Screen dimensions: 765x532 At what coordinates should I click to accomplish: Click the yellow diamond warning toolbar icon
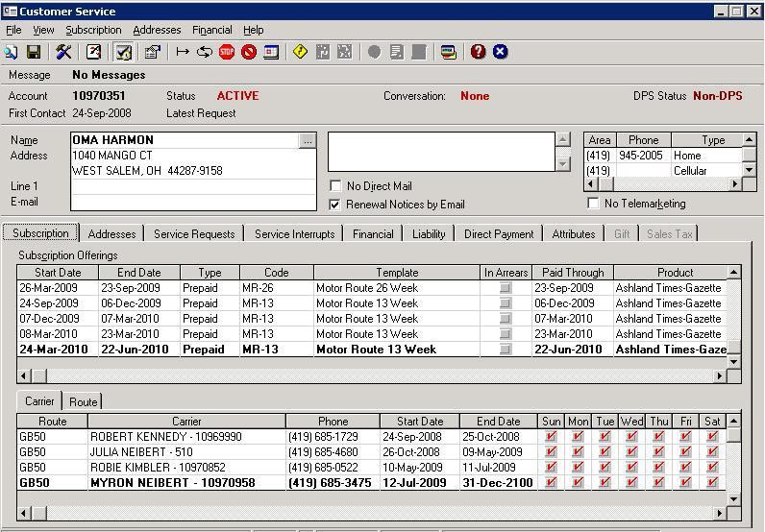pos(300,52)
